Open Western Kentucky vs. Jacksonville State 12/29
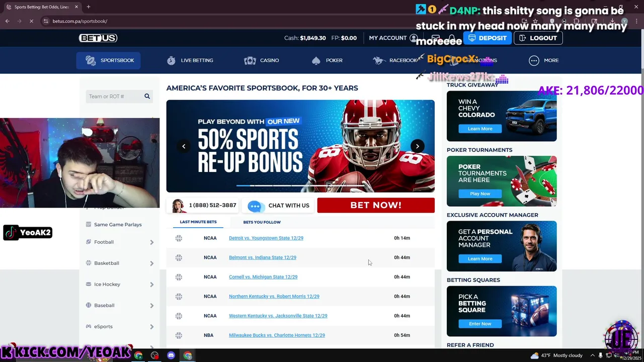 [x=278, y=316]
